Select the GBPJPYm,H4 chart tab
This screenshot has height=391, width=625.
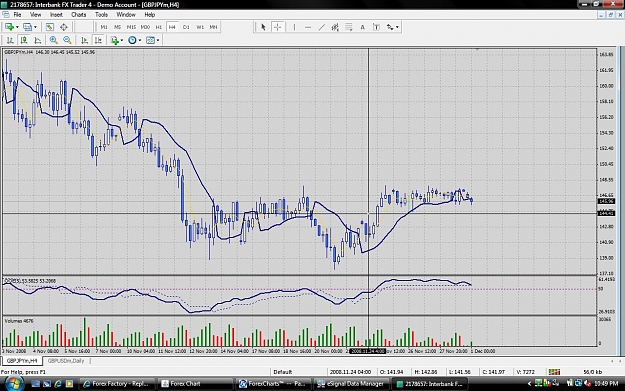click(x=22, y=361)
